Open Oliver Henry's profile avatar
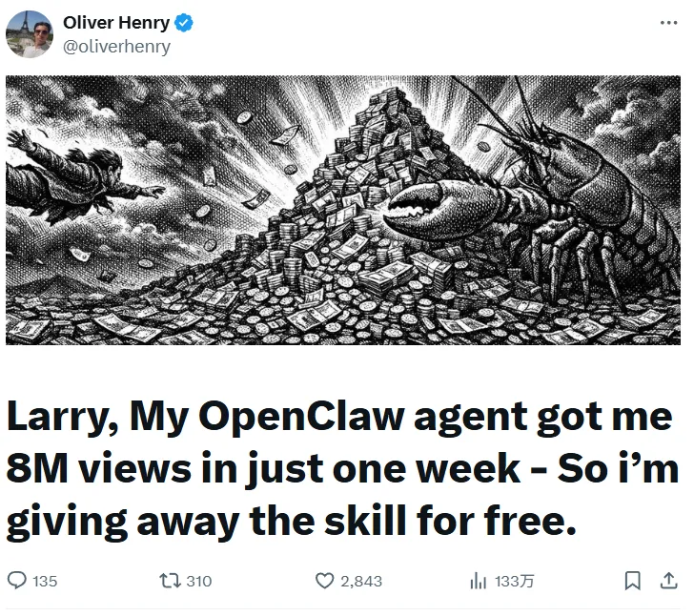Viewport: 694px width, 616px height. [30, 34]
